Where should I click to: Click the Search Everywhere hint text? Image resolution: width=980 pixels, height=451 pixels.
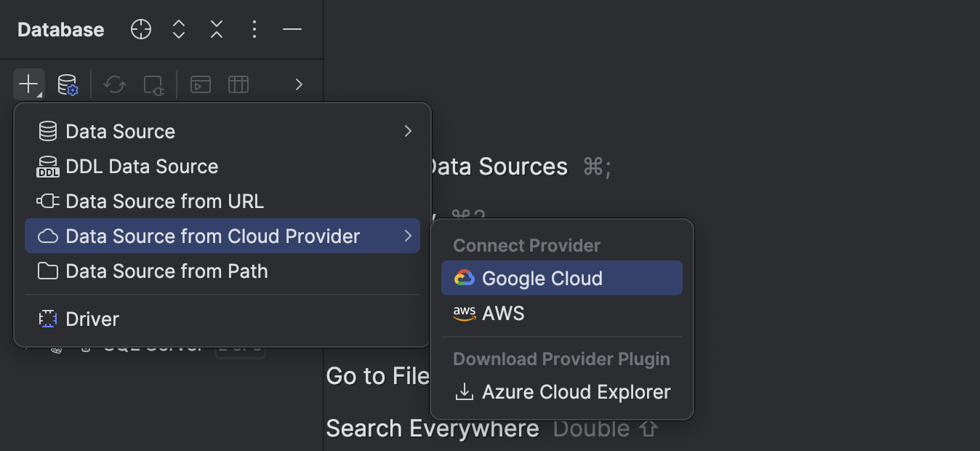(x=433, y=428)
